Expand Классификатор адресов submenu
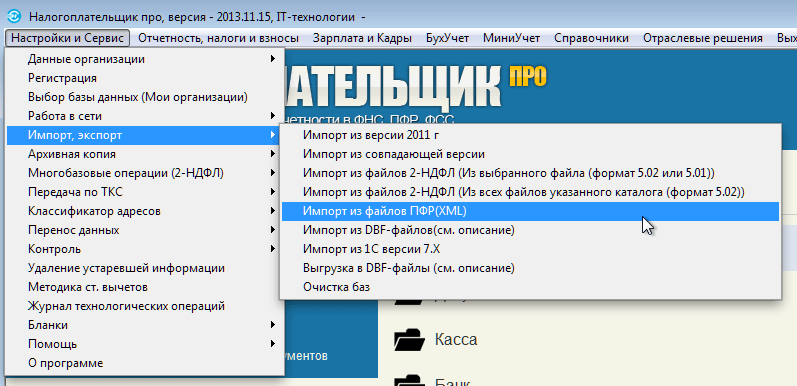Image resolution: width=797 pixels, height=386 pixels. coord(144,211)
